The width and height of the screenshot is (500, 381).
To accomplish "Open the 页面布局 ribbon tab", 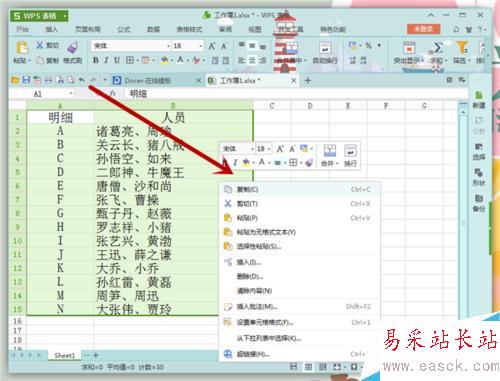I will coord(88,29).
